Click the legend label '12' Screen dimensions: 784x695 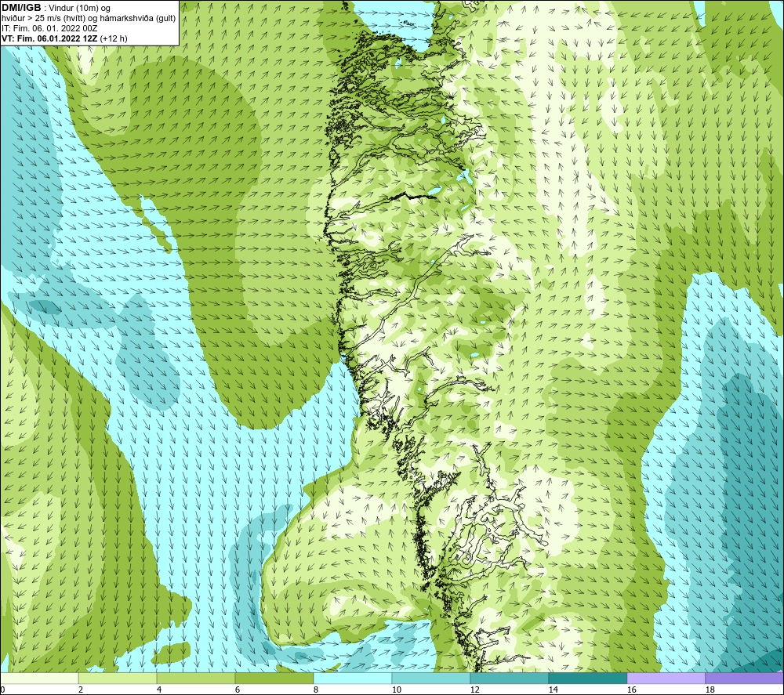click(x=475, y=690)
